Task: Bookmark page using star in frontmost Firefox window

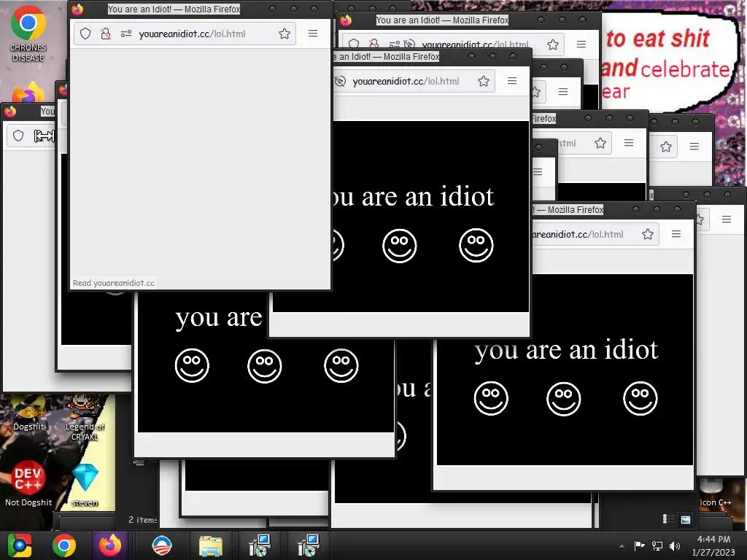Action: pyautogui.click(x=285, y=34)
